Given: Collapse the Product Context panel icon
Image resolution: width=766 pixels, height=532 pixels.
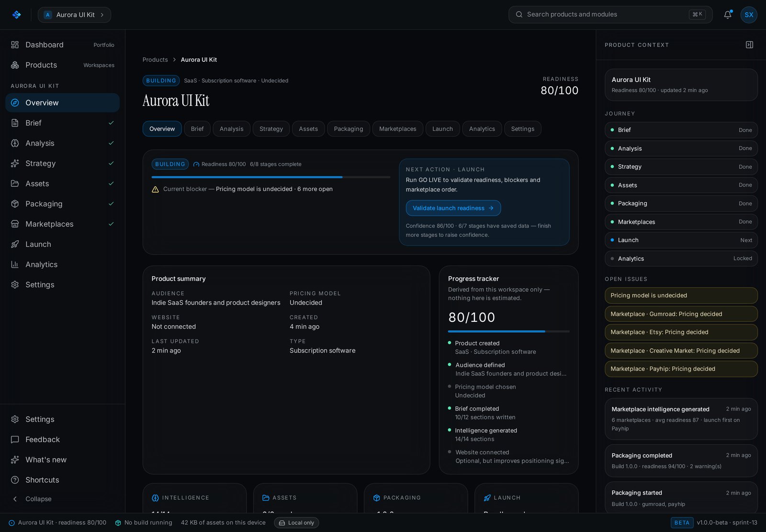Looking at the screenshot, I should point(750,45).
